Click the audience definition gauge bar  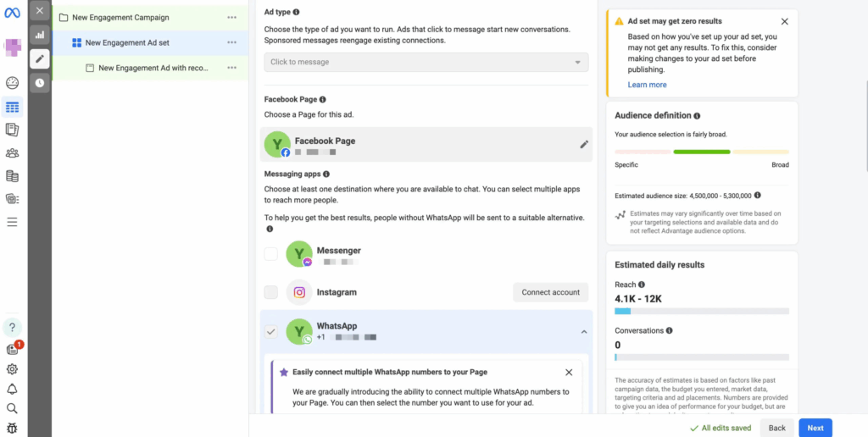point(702,152)
